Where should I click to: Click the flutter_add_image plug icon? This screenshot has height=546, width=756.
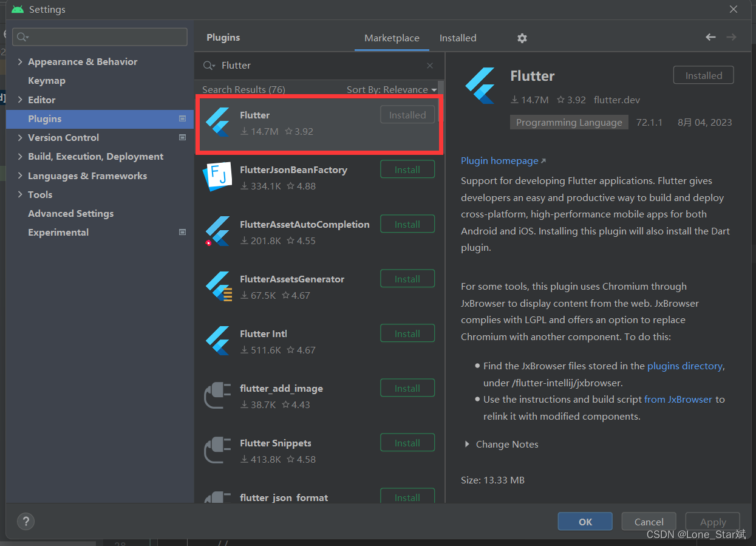(x=217, y=395)
